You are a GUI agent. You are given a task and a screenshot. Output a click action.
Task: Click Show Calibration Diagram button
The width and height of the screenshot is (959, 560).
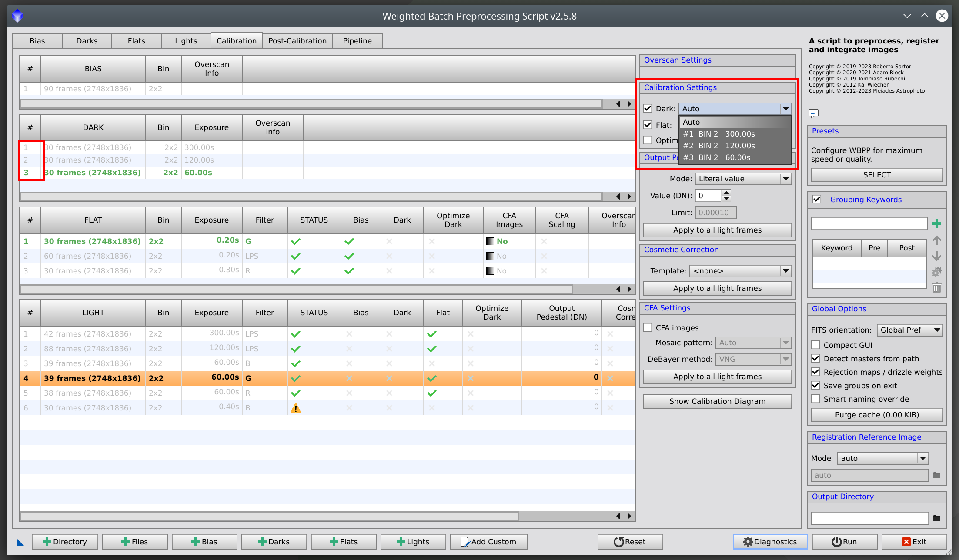tap(718, 401)
